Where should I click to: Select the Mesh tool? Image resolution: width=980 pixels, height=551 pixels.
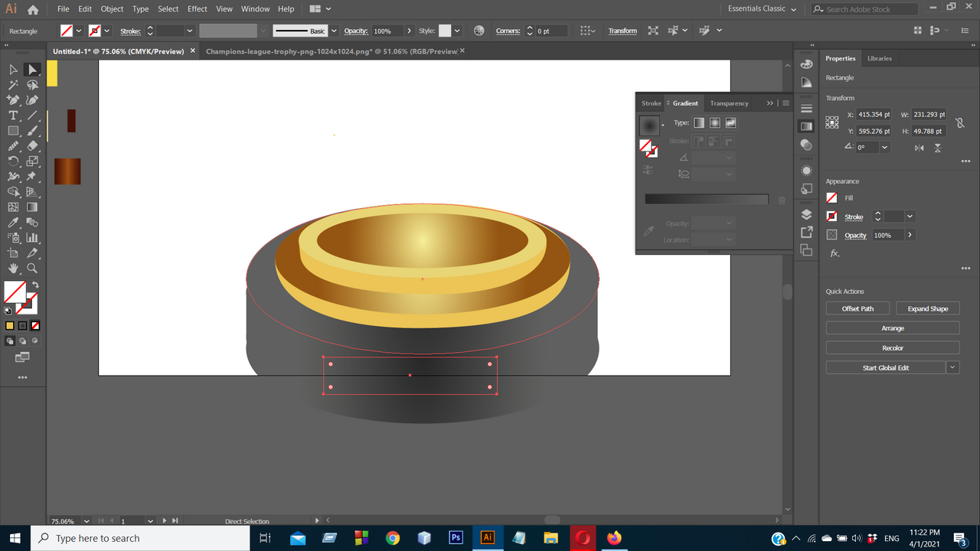click(13, 207)
